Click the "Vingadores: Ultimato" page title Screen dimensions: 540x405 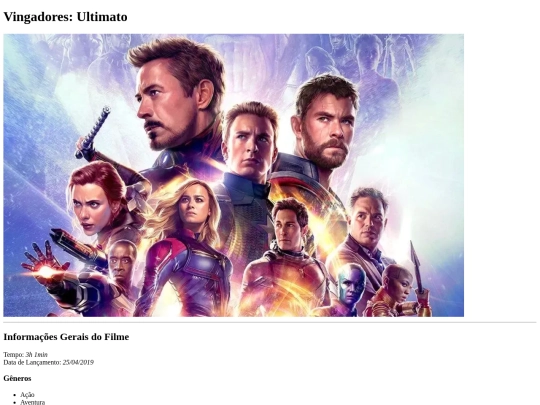(x=65, y=17)
